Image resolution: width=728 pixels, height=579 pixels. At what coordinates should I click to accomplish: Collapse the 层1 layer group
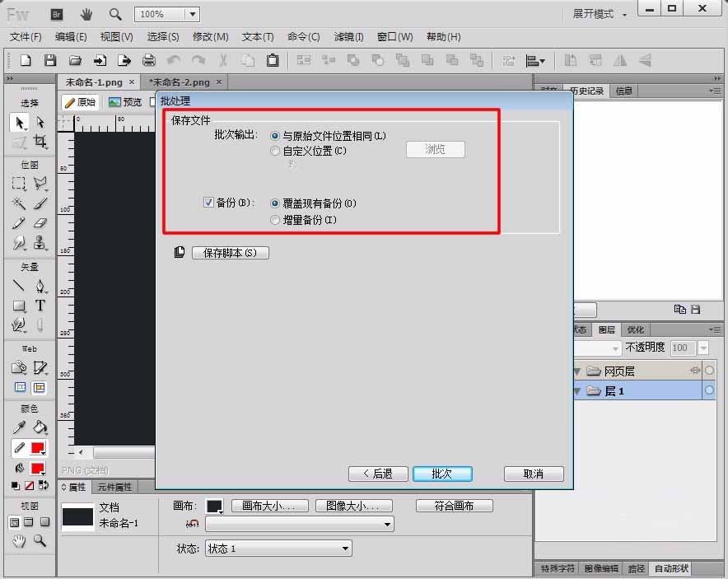(x=576, y=391)
